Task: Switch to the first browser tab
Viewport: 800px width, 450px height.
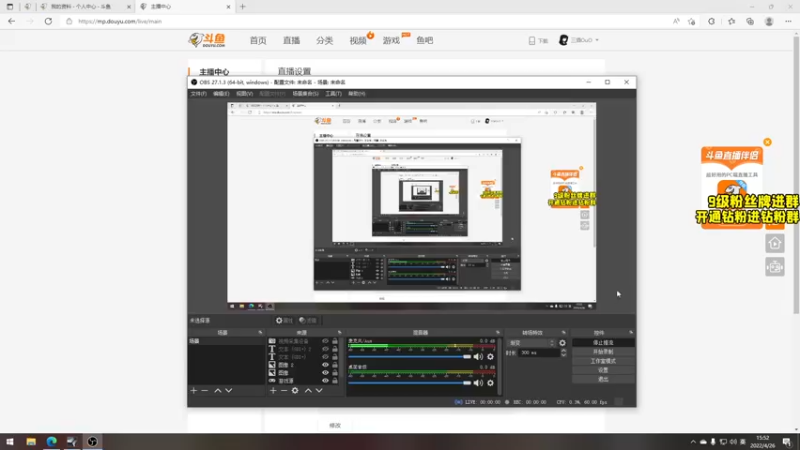Action: point(85,7)
